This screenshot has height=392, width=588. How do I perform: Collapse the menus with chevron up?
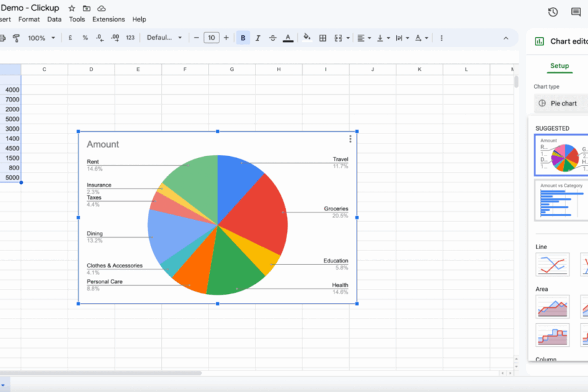[506, 38]
